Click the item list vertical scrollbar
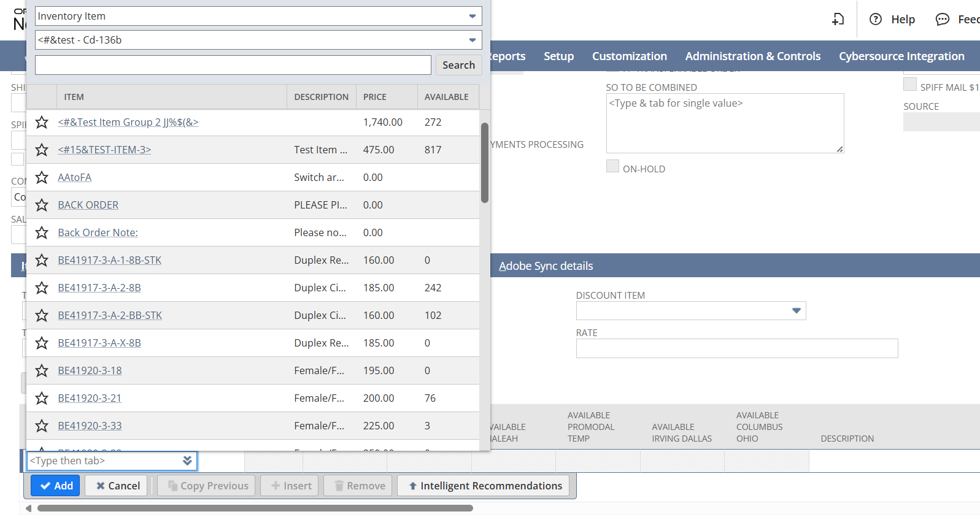Image resolution: width=980 pixels, height=525 pixels. (x=485, y=163)
